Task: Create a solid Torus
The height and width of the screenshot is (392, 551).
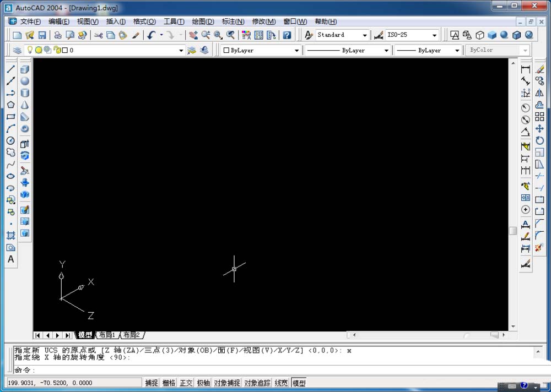Action: 25,129
